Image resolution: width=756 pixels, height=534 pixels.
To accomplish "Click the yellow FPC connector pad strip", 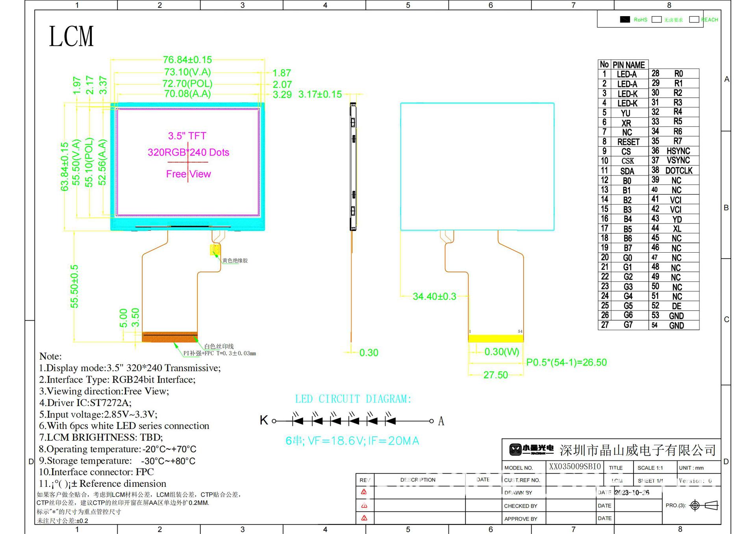I will (495, 338).
